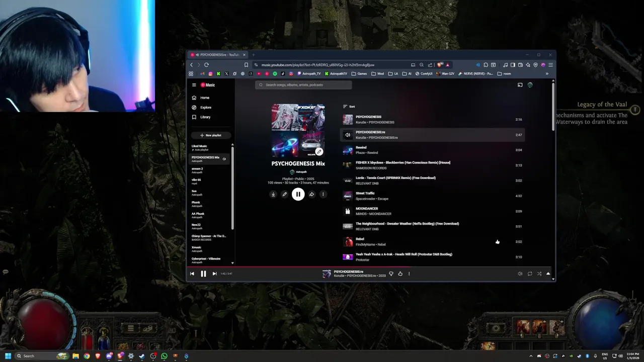
Task: Share the PSYCHOGENESIS Mix playlist
Action: [311, 195]
